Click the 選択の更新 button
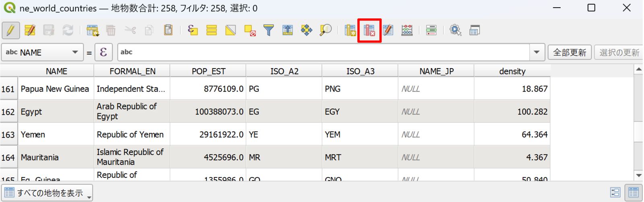Viewport: 644px width, 202px height. 619,52
